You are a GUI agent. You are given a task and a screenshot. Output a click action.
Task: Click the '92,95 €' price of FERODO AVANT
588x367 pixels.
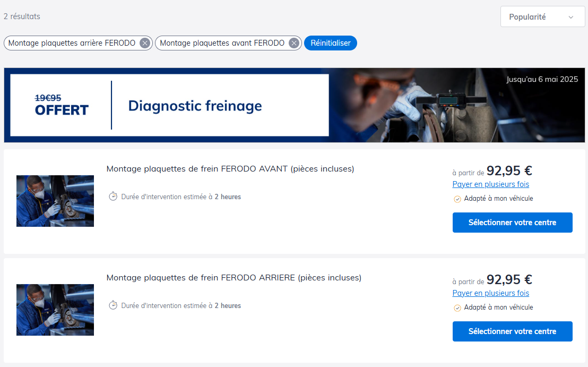pos(509,171)
